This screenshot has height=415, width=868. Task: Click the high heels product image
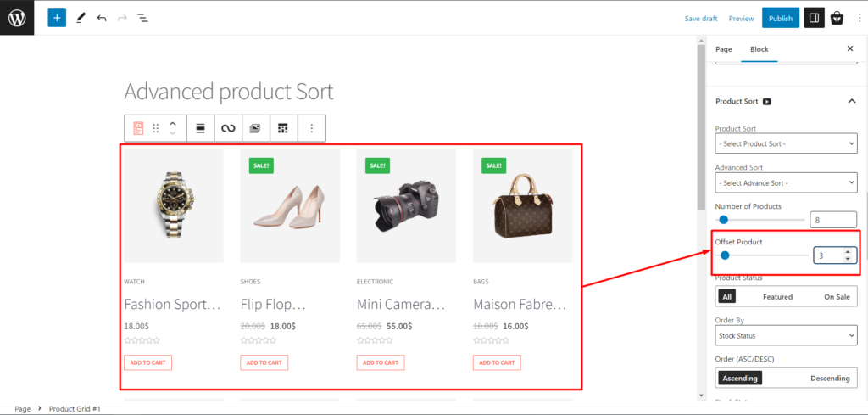point(290,205)
